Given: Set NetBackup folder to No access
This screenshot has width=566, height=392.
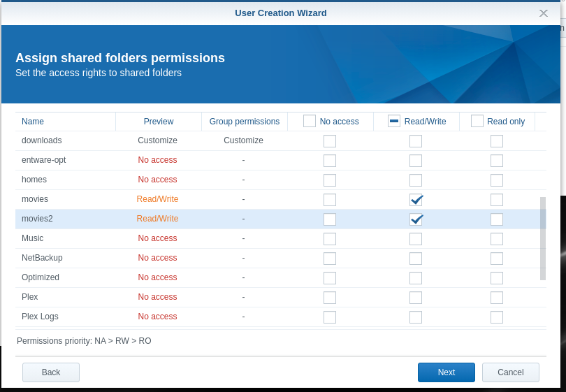Looking at the screenshot, I should point(330,259).
